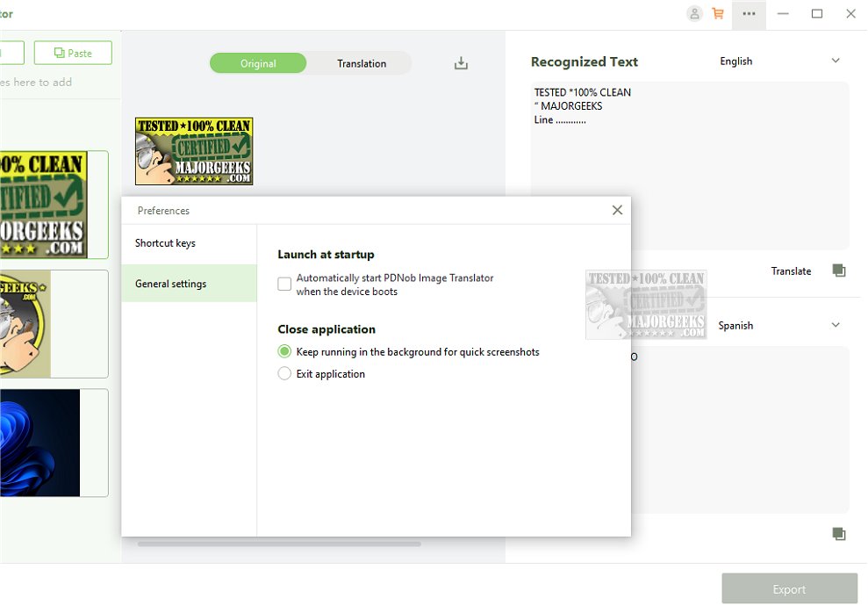The height and width of the screenshot is (613, 868).
Task: Click the "Preferences" dialog title
Action: pyautogui.click(x=163, y=211)
